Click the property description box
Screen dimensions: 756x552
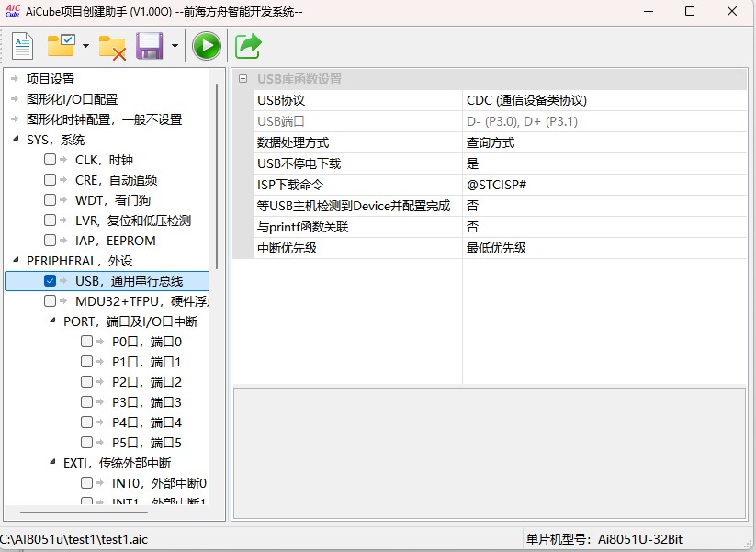click(x=490, y=453)
